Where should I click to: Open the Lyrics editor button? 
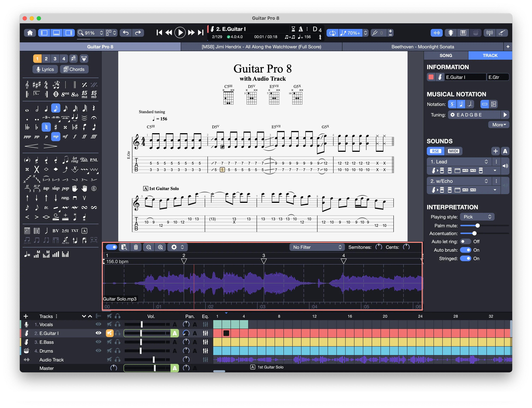tap(45, 70)
